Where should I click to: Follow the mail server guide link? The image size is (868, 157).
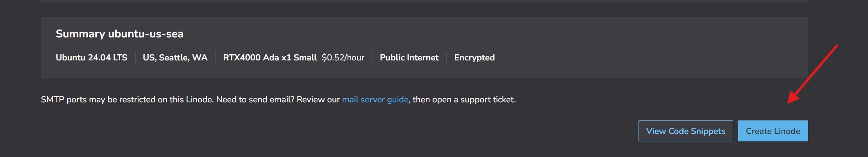(x=375, y=99)
